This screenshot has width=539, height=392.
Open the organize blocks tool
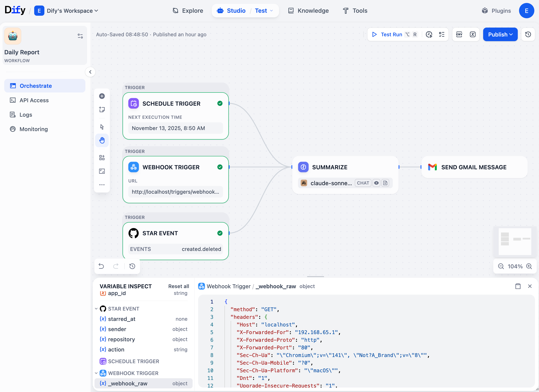(102, 157)
